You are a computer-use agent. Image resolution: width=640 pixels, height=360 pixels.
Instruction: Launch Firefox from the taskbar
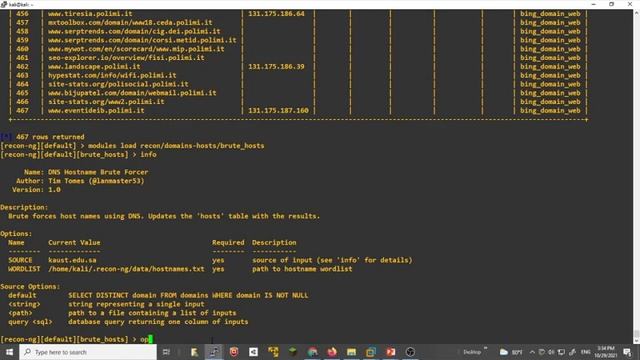[x=332, y=352]
